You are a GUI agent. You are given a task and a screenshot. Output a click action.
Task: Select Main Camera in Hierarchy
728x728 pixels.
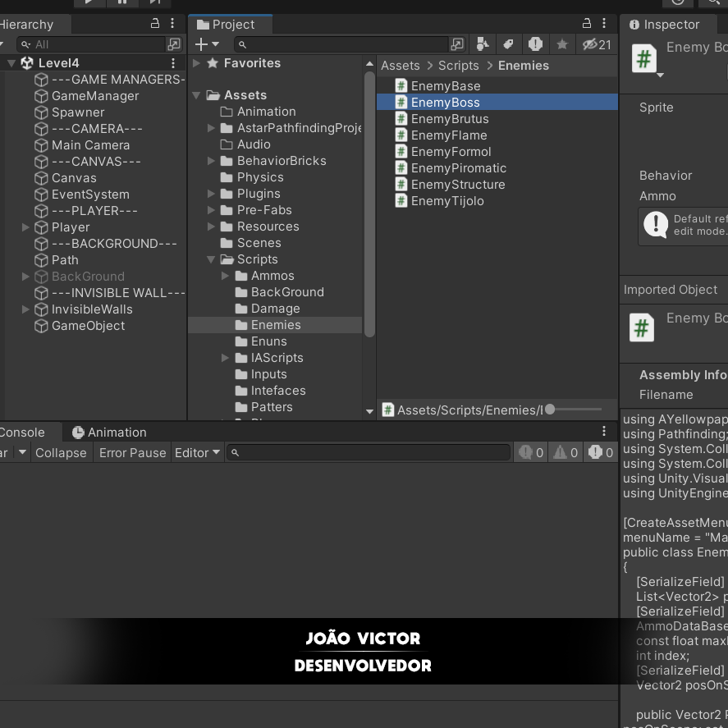(90, 144)
